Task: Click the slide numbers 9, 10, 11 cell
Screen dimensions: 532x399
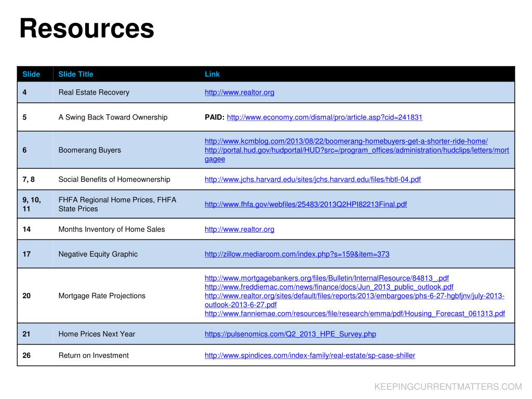Action: point(35,204)
